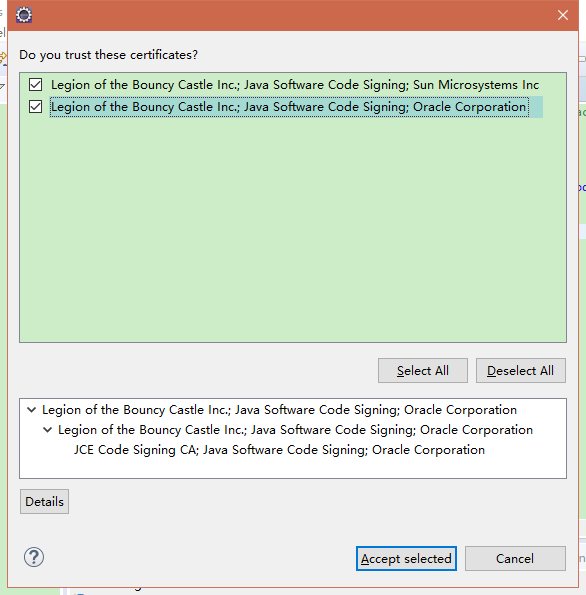Open certificate Details button
Screen dimensions: 586x595
point(44,502)
